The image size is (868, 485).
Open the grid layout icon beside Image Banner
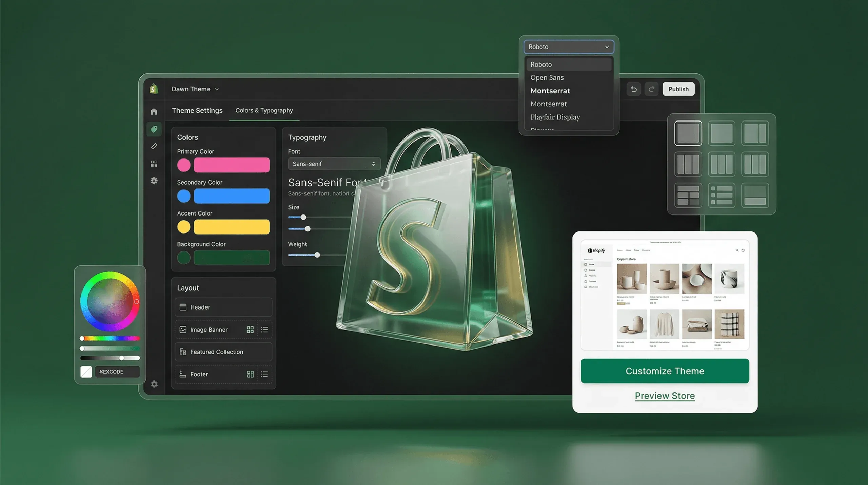coord(251,329)
